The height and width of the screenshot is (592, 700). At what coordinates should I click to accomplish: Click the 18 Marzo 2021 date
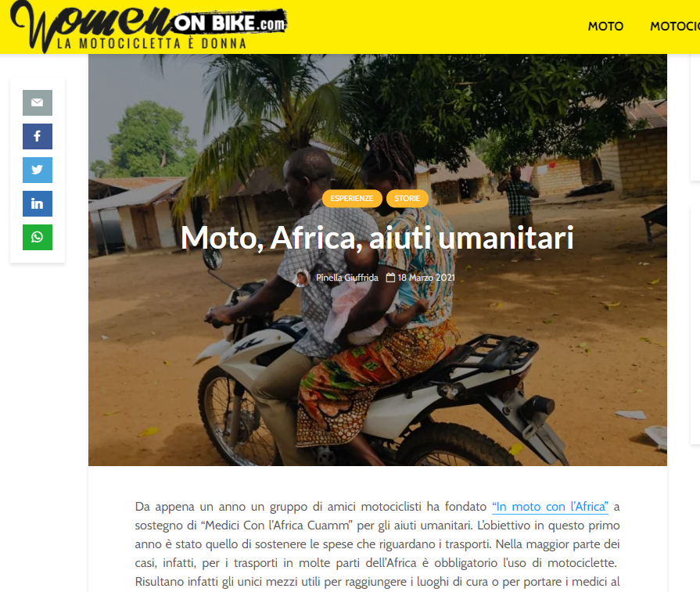(426, 278)
